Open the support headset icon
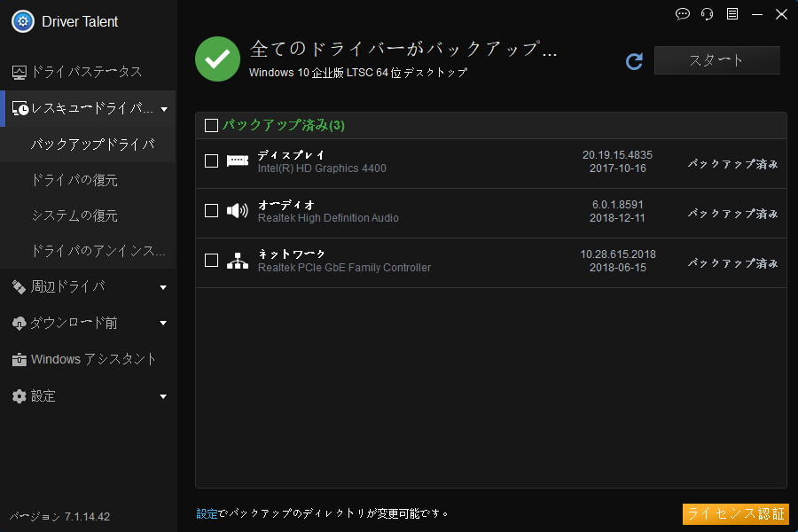This screenshot has height=532, width=798. coord(707,14)
